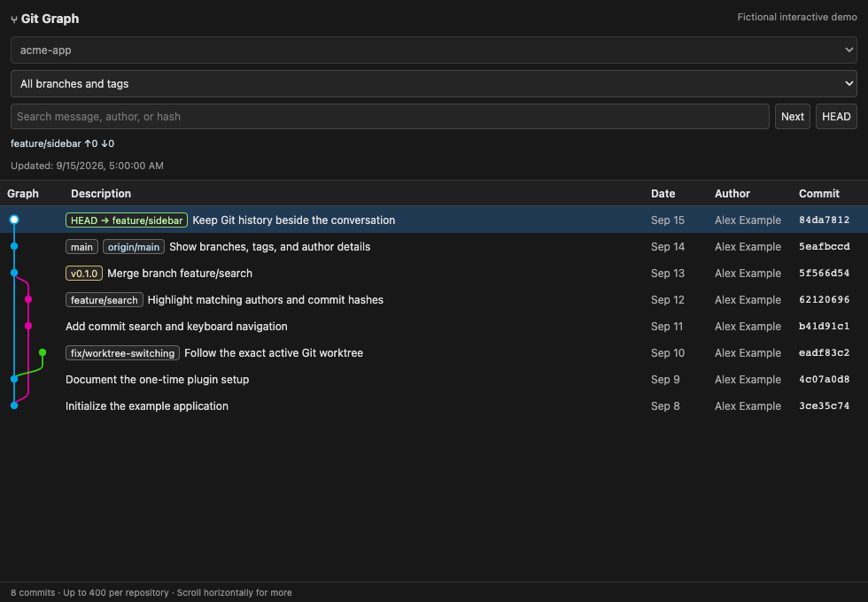Click Alex Example author in Sep 8 row

click(x=748, y=406)
